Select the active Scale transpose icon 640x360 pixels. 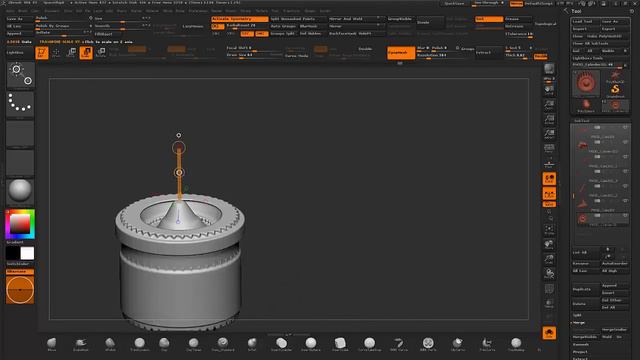point(86,53)
